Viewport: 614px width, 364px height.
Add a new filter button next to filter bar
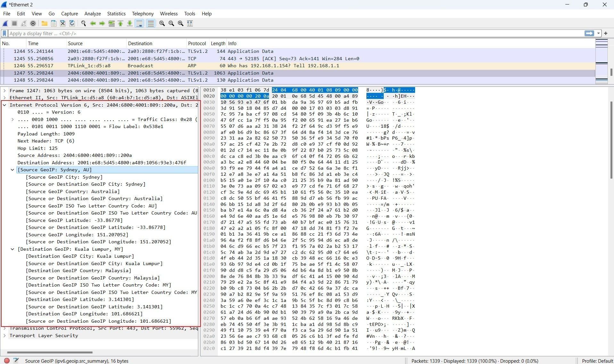click(606, 33)
